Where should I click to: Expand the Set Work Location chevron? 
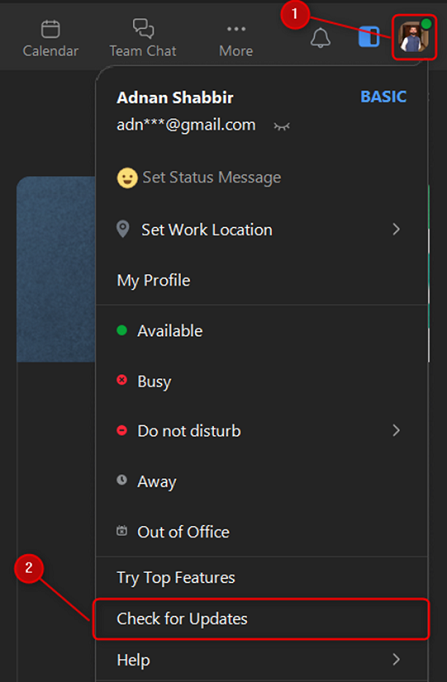396,229
